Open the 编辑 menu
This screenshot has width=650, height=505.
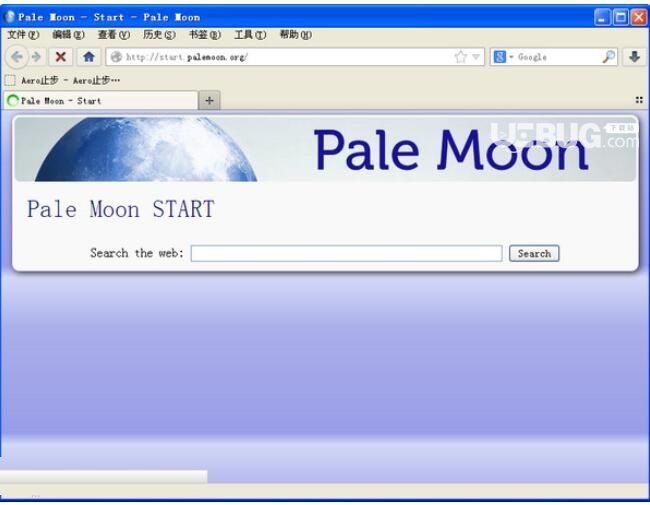pyautogui.click(x=68, y=35)
